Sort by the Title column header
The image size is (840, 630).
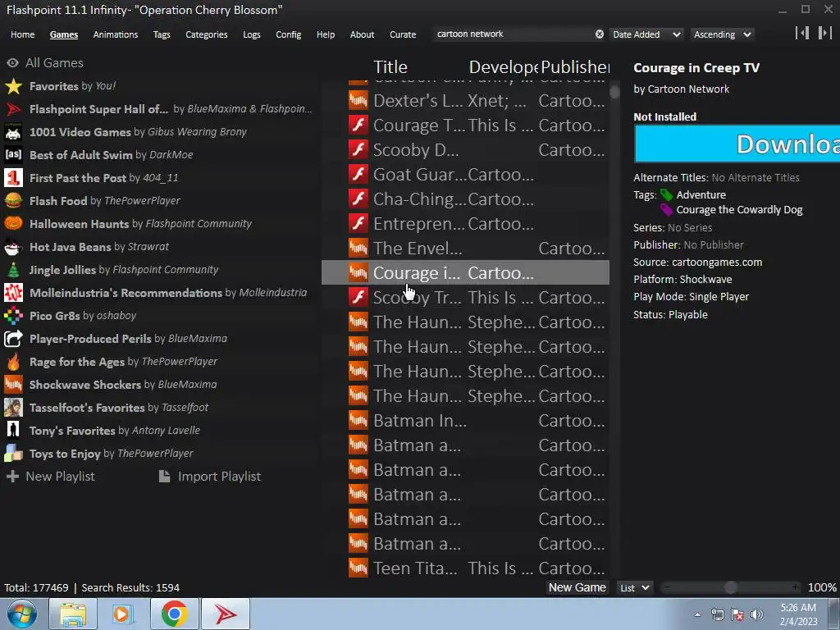click(390, 67)
